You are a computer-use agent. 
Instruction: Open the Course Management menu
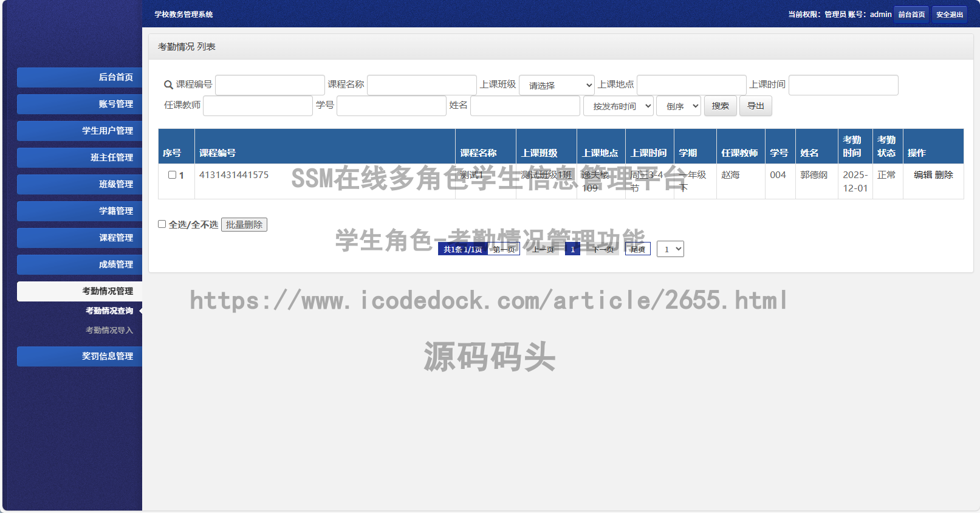[80, 238]
